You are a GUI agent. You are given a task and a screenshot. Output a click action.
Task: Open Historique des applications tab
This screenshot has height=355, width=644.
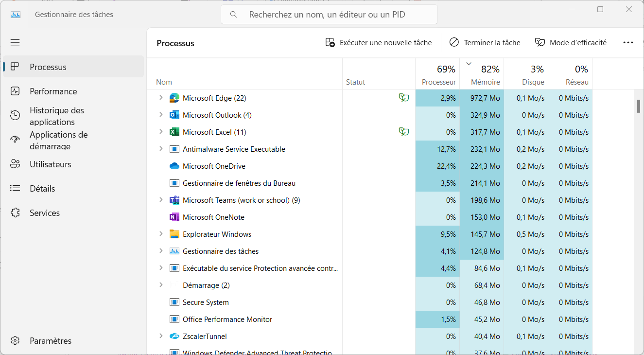pos(73,116)
